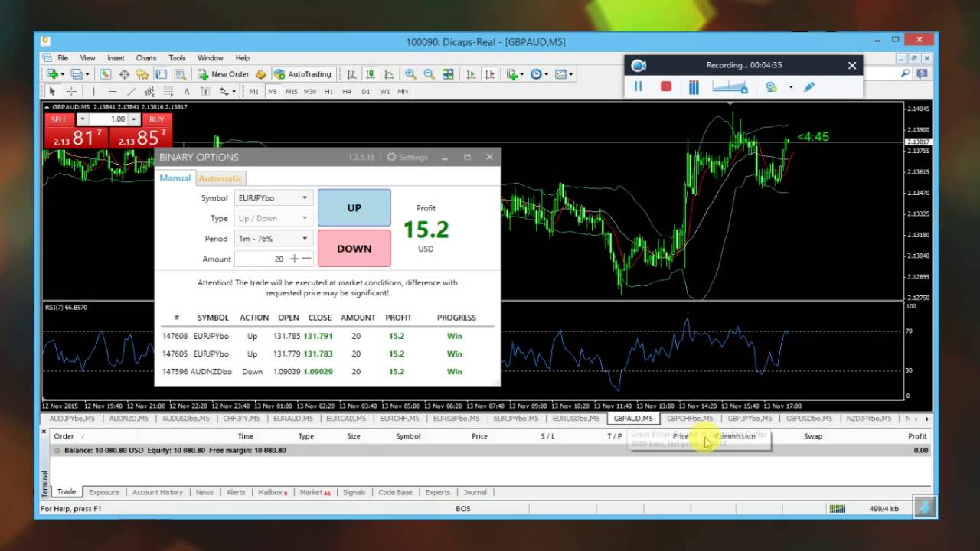Expand the Indicators list dropdown in toolbar

point(523,74)
